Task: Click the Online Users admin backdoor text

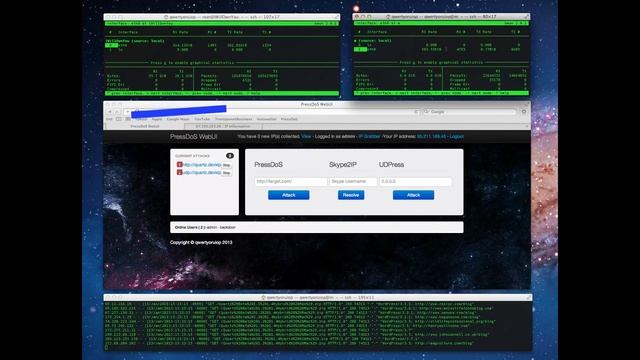Action: coord(205,227)
